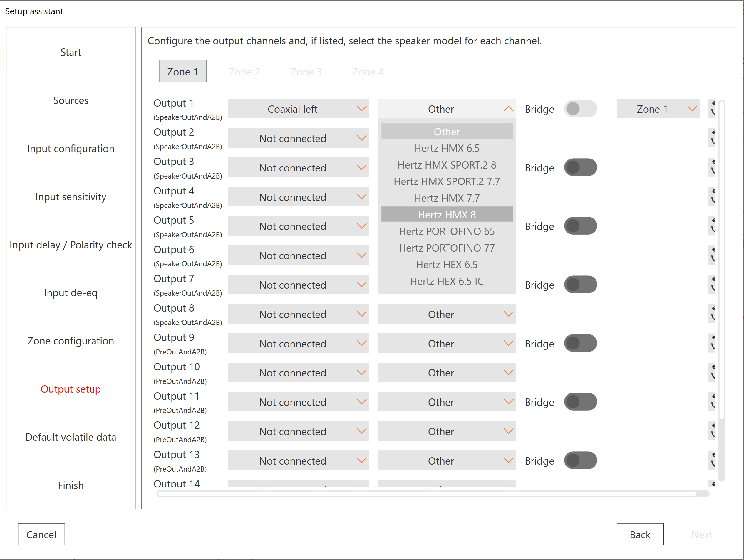
Task: Expand Output 8 speaker model dropdown
Action: [x=446, y=314]
